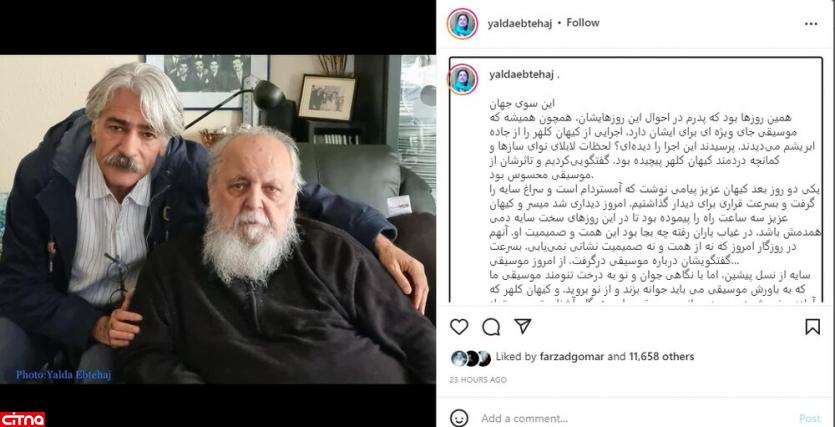Show the list of 11,658 others who liked
The image size is (835, 427).
tap(660, 357)
